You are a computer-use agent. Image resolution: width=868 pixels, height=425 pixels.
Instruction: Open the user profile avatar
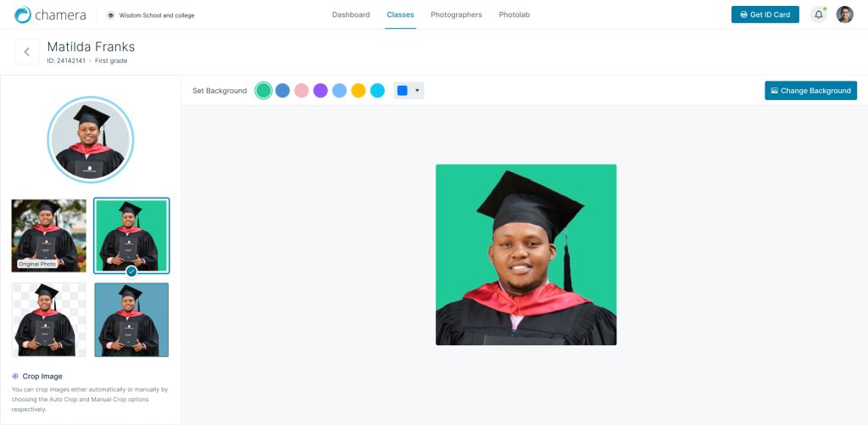point(845,15)
